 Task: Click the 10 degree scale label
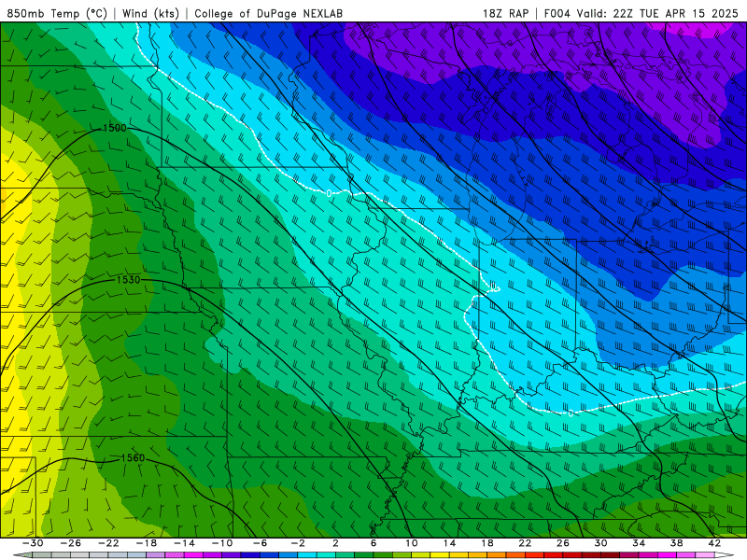(412, 543)
